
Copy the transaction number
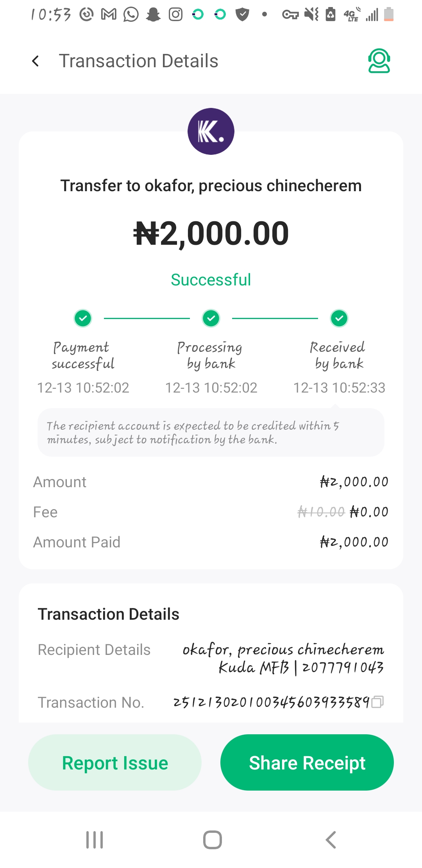(x=377, y=702)
